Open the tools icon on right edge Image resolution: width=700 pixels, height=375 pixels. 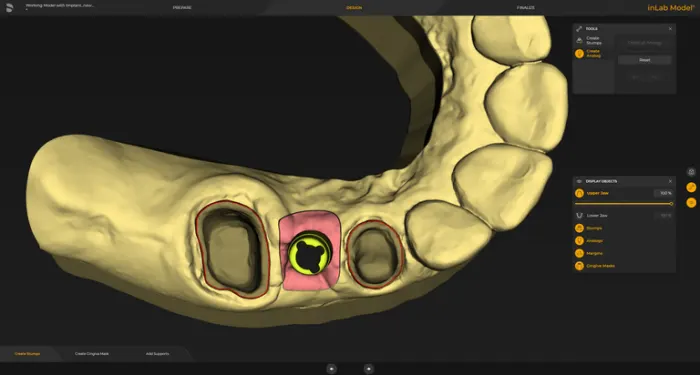coord(691,187)
